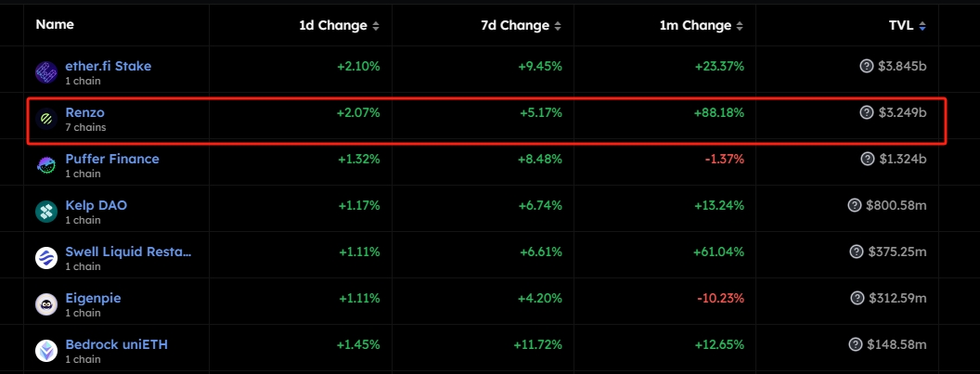The width and height of the screenshot is (980, 374).
Task: Open the Bedrock uniETH protocol link
Action: pos(116,344)
